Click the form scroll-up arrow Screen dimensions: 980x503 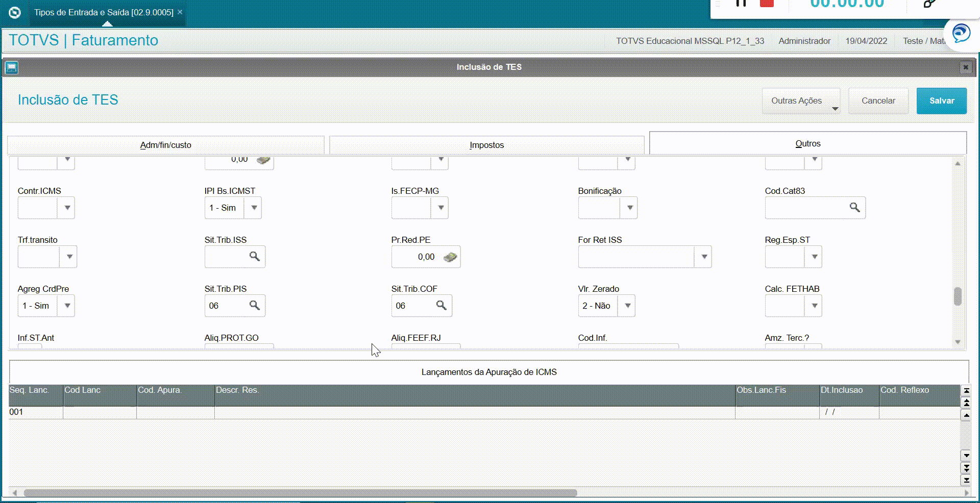(x=958, y=164)
